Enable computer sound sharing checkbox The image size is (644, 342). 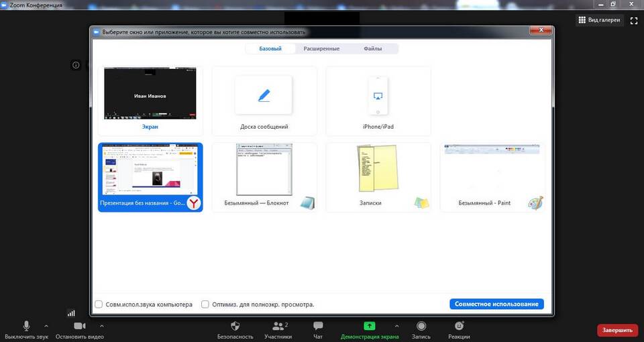(x=99, y=304)
